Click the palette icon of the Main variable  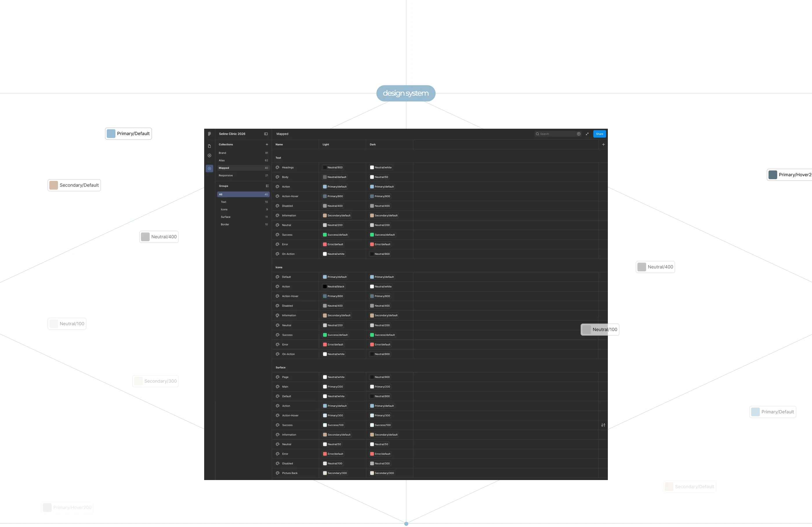tap(277, 386)
